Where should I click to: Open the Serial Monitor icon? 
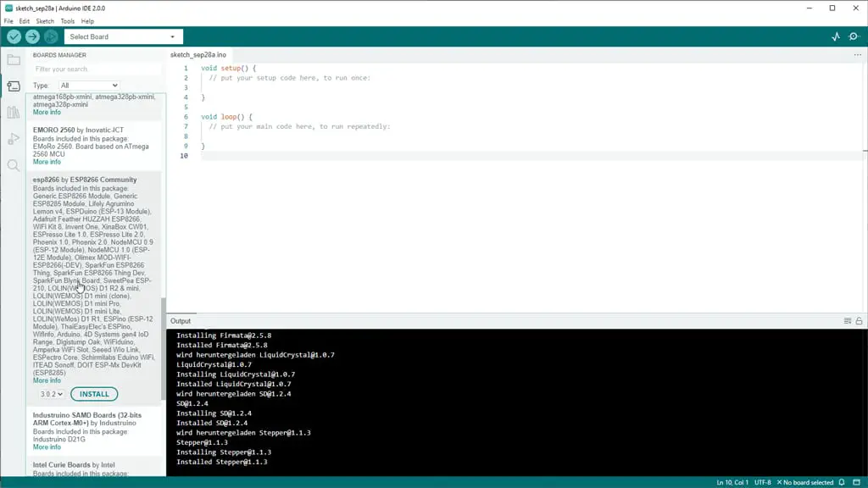point(854,36)
